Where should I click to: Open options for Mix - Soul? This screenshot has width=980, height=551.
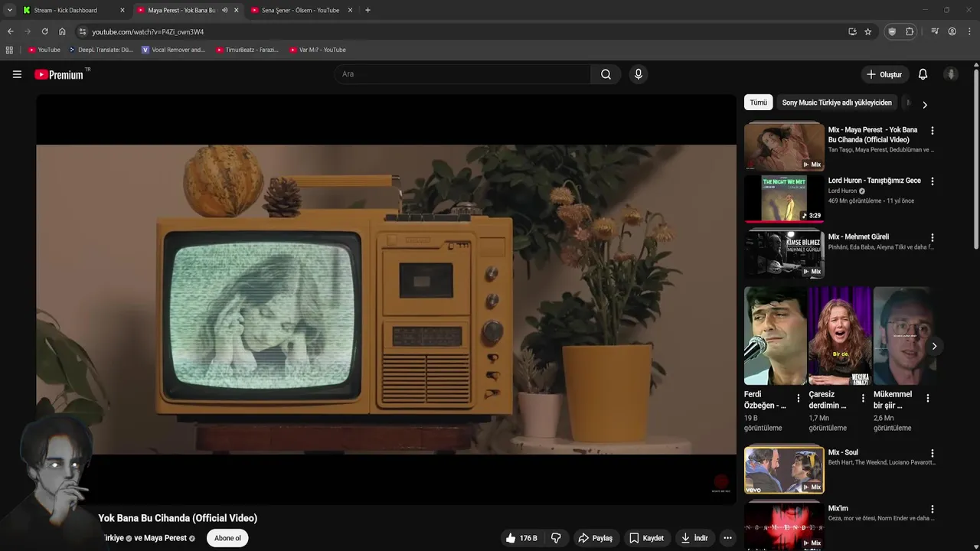pos(932,454)
